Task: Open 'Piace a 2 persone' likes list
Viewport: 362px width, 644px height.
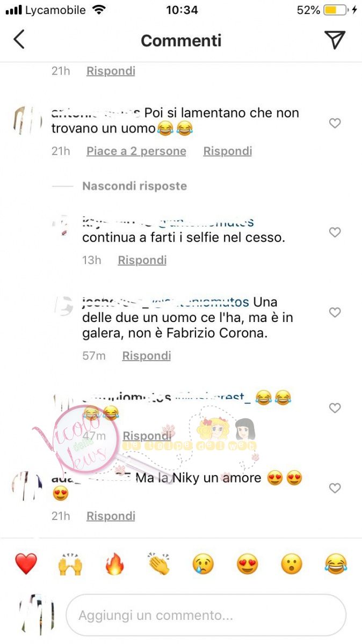Action: (x=136, y=151)
